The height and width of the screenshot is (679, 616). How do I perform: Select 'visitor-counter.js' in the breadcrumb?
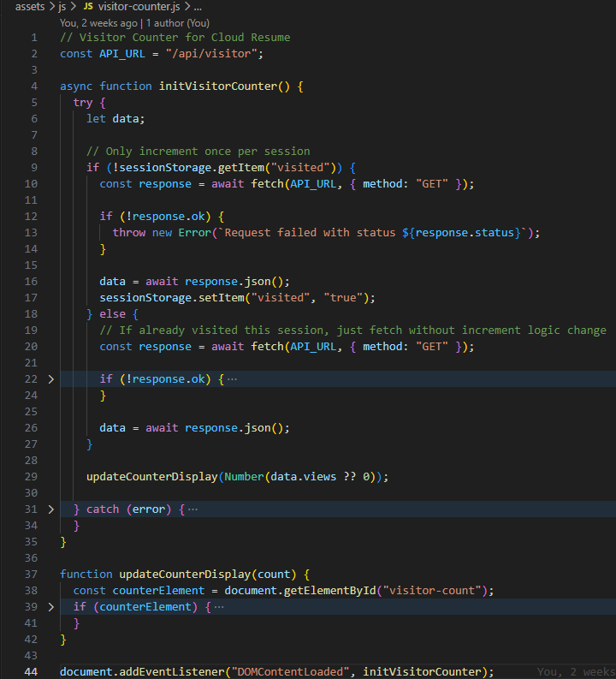[x=139, y=7]
